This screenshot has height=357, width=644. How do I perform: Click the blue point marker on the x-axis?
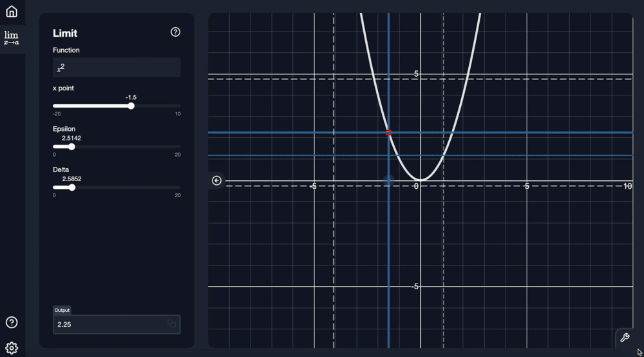[388, 180]
